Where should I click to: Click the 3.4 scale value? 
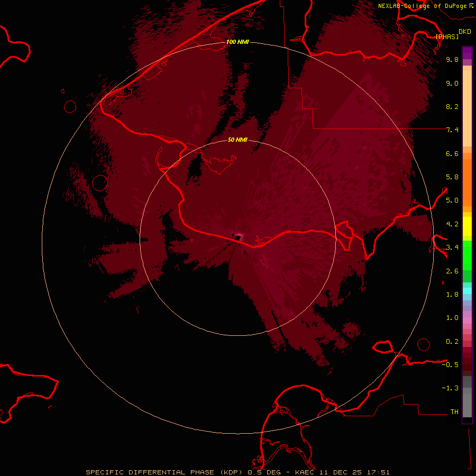[x=452, y=248]
